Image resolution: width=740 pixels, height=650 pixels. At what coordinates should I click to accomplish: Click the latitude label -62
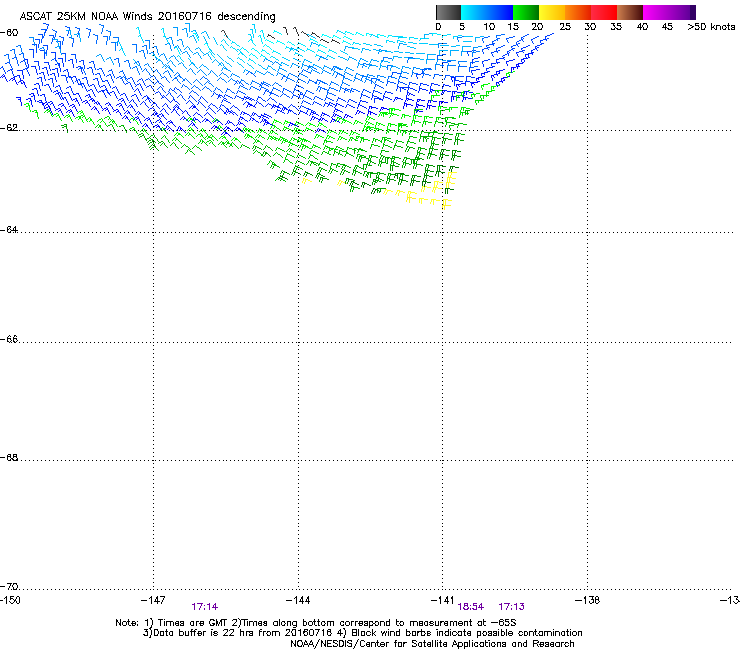coord(9,128)
